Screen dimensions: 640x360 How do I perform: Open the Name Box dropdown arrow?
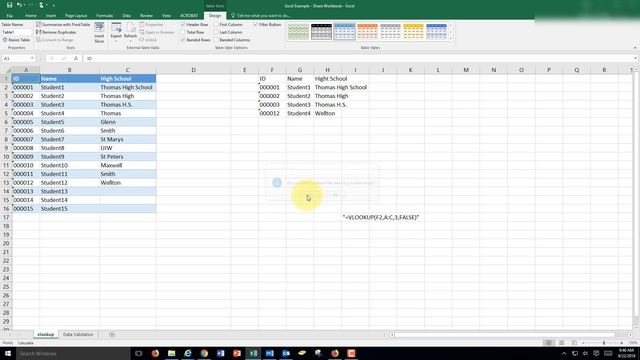(32, 58)
